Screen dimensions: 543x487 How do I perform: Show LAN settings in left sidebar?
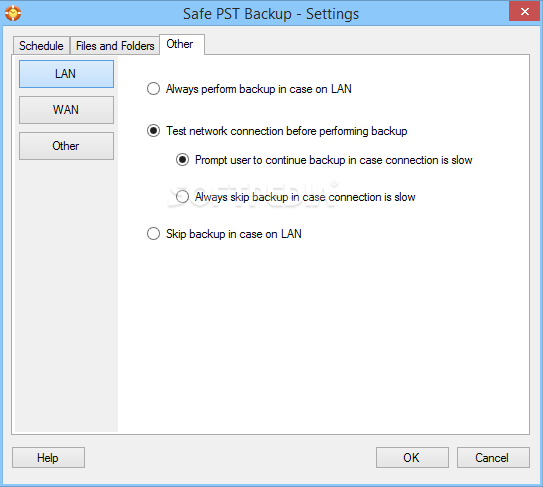[x=66, y=74]
